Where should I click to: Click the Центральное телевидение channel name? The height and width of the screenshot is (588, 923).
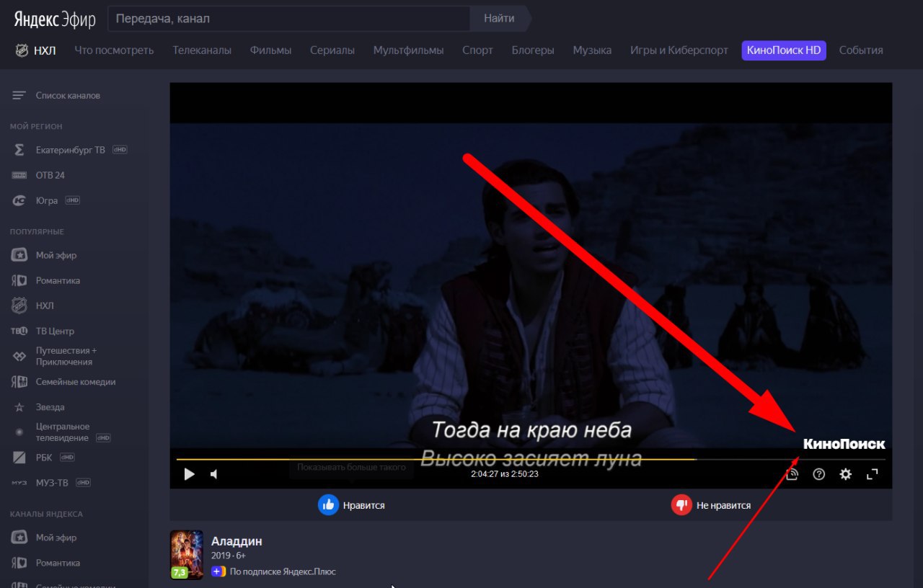coord(63,432)
